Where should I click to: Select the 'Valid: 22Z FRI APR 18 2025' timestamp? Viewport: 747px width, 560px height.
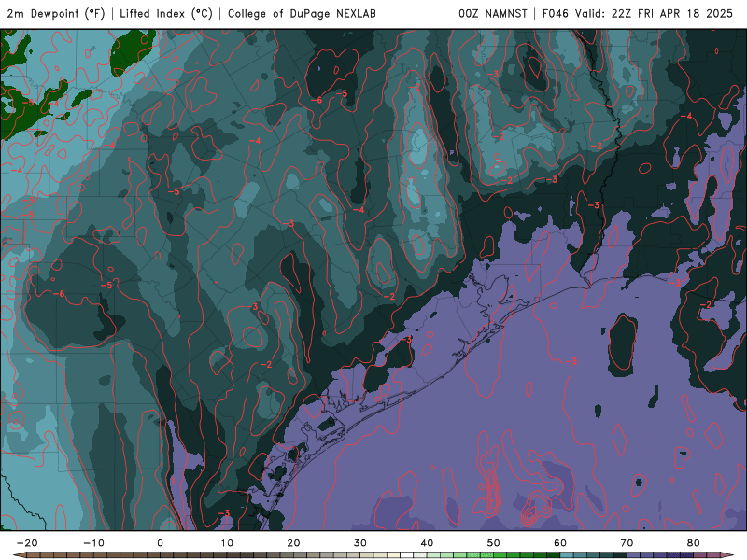(654, 14)
